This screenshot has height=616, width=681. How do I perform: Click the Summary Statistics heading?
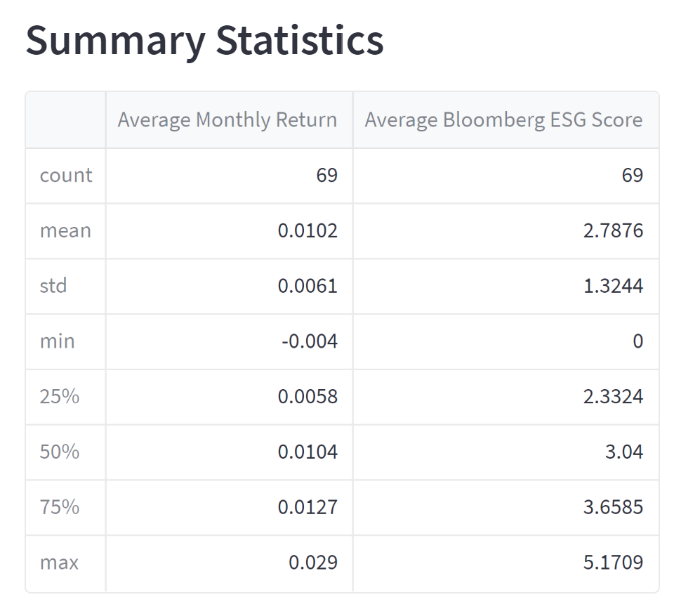[x=204, y=41]
